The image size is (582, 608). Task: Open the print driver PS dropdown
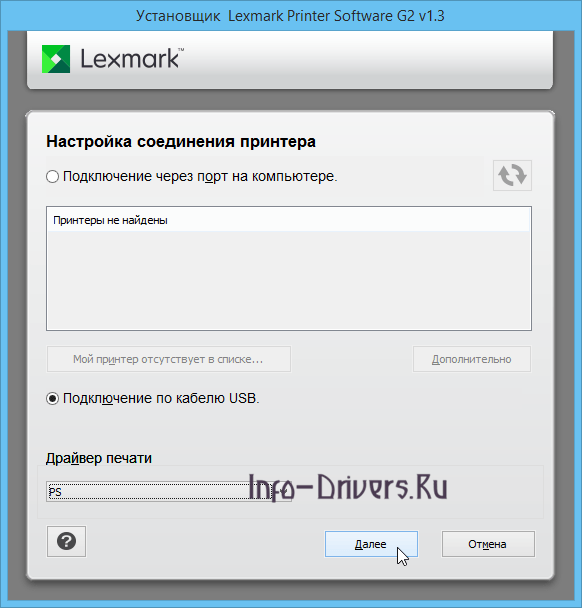169,492
